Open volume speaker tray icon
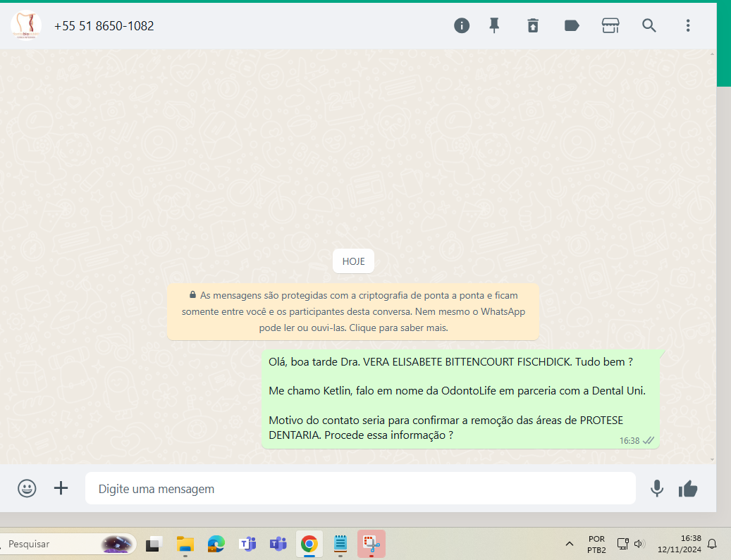 639,544
